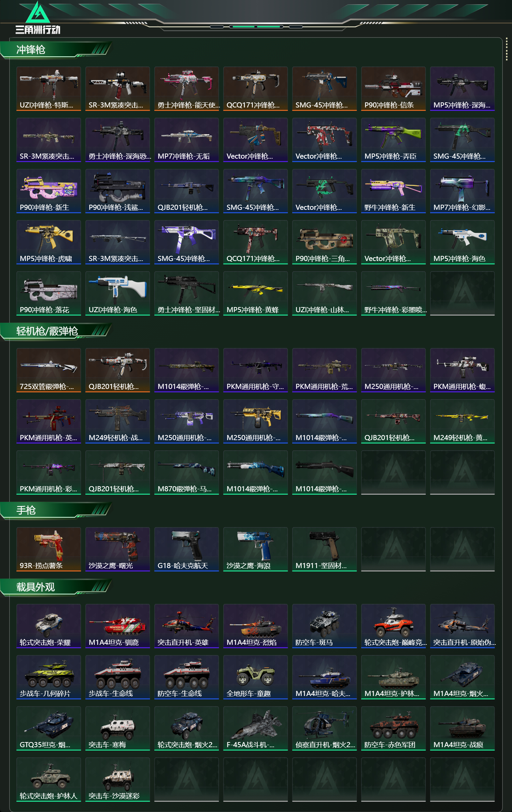The width and height of the screenshot is (512, 812).
Task: Choose the P90冲锋枪-新生 skin tile
Action: click(48, 191)
